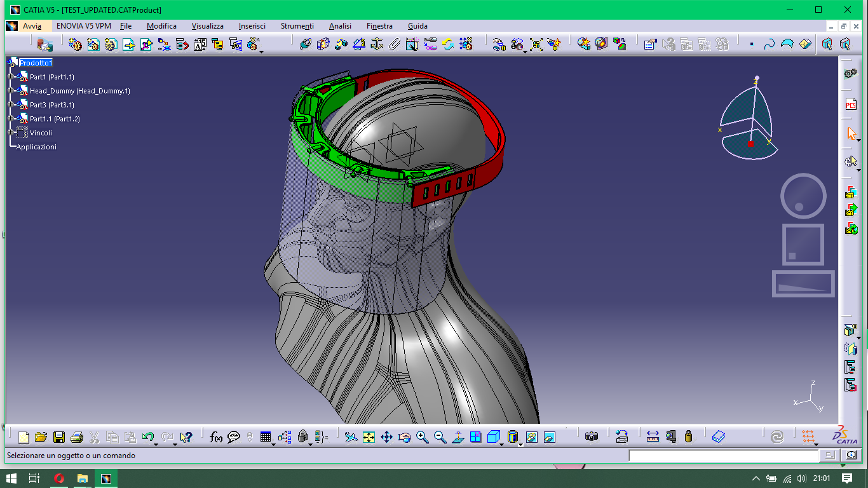868x488 pixels.
Task: Toggle the Hide/Show swap visible space icon
Action: coord(550,437)
